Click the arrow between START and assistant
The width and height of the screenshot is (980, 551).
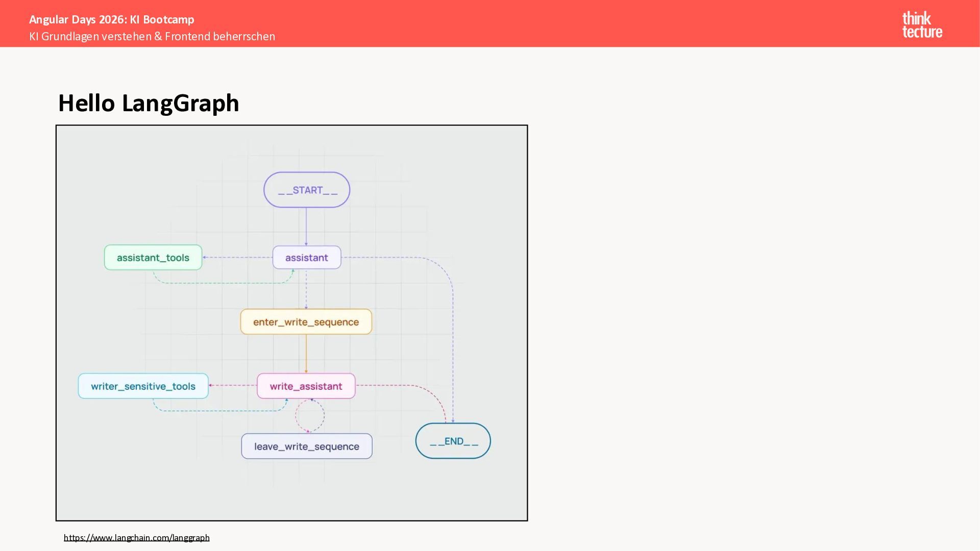pyautogui.click(x=306, y=227)
